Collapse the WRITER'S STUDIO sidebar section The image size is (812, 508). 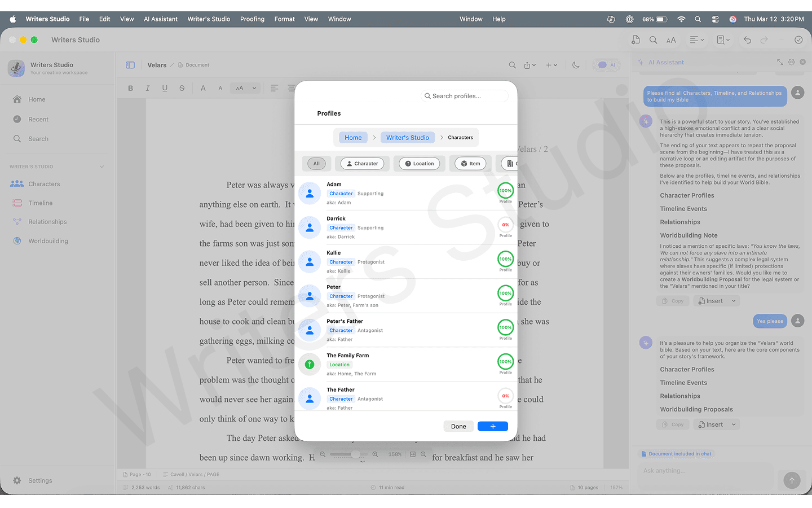pyautogui.click(x=102, y=167)
